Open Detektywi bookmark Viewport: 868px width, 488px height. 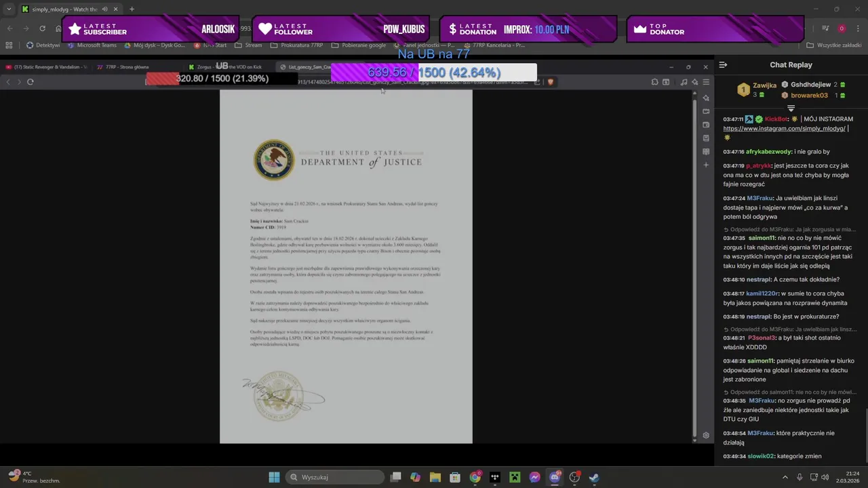(43, 45)
